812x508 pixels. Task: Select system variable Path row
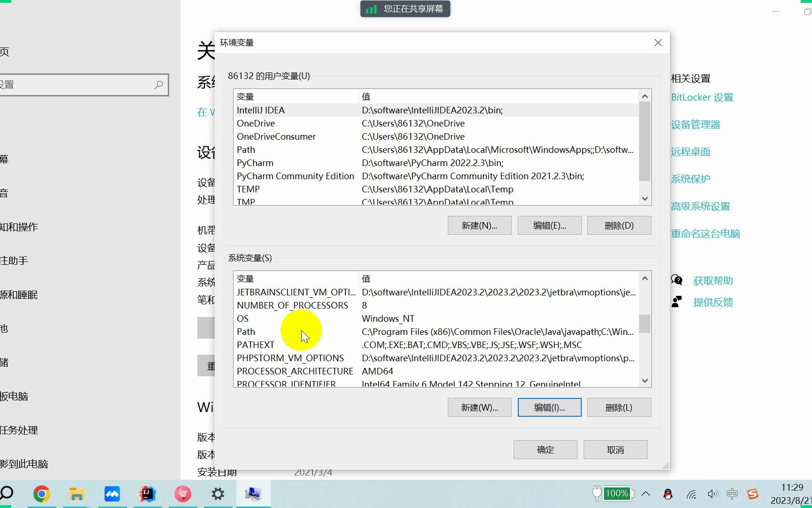tap(436, 332)
